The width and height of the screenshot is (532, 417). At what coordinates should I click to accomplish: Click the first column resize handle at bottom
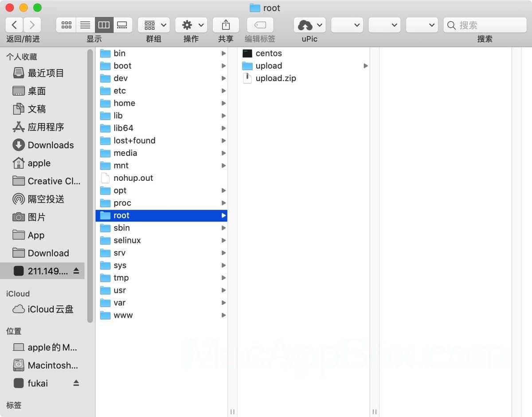[x=232, y=412]
